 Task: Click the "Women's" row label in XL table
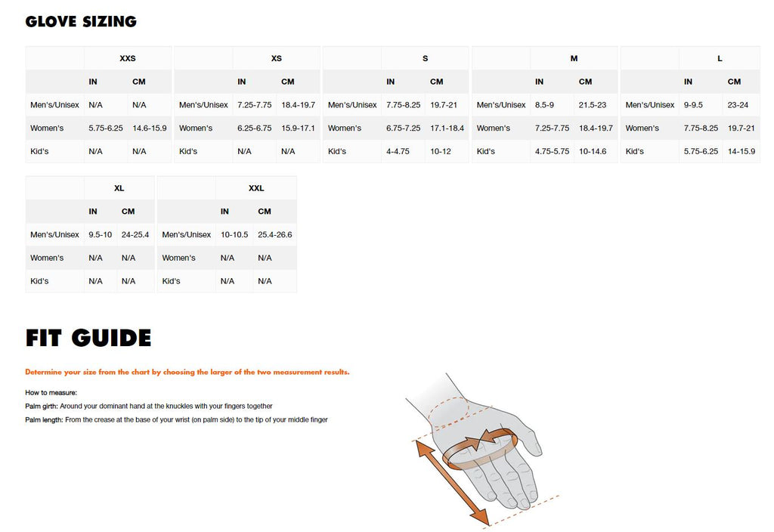coord(47,258)
